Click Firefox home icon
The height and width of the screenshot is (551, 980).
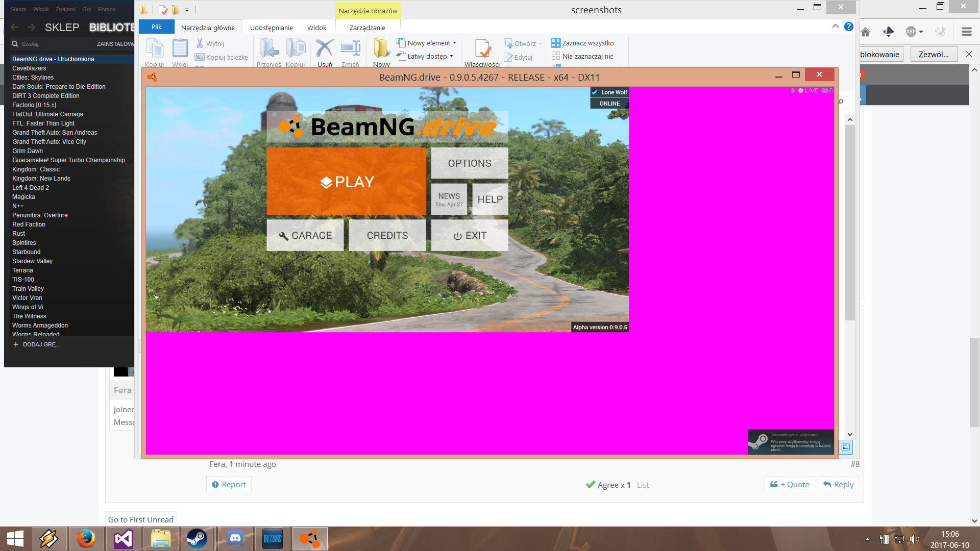(865, 32)
